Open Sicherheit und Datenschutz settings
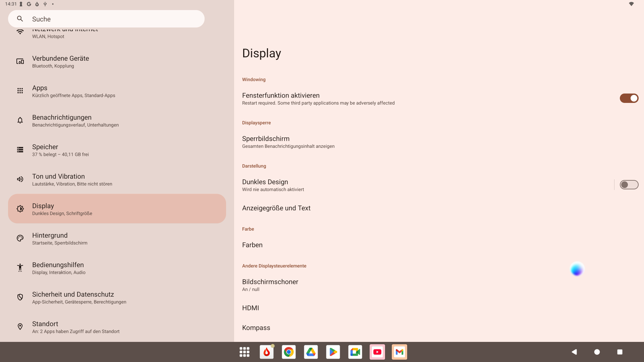The height and width of the screenshot is (362, 644). 117,297
